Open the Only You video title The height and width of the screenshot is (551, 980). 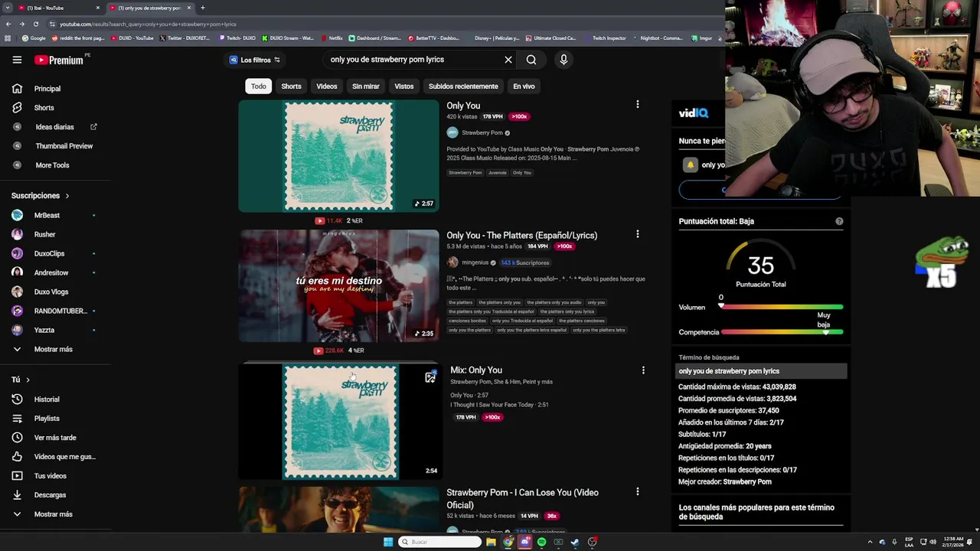point(463,106)
